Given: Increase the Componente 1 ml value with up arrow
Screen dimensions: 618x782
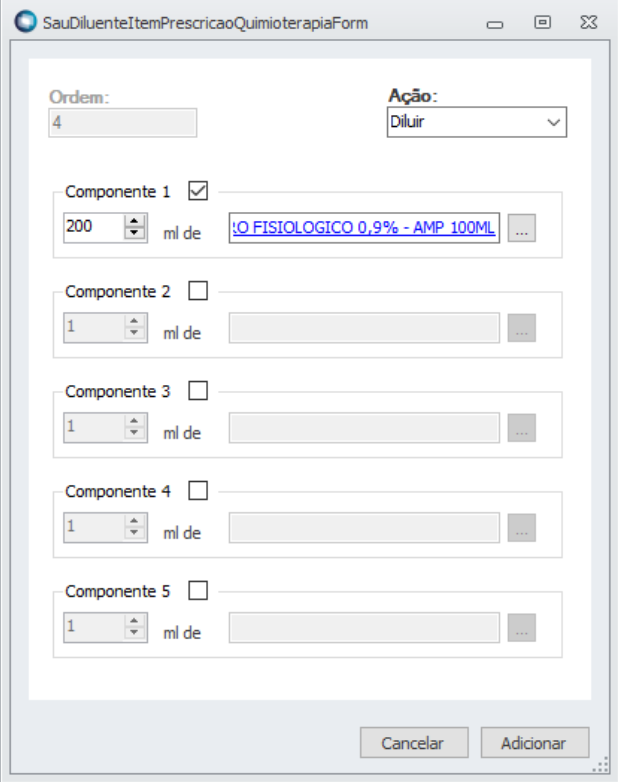Looking at the screenshot, I should 134,221.
